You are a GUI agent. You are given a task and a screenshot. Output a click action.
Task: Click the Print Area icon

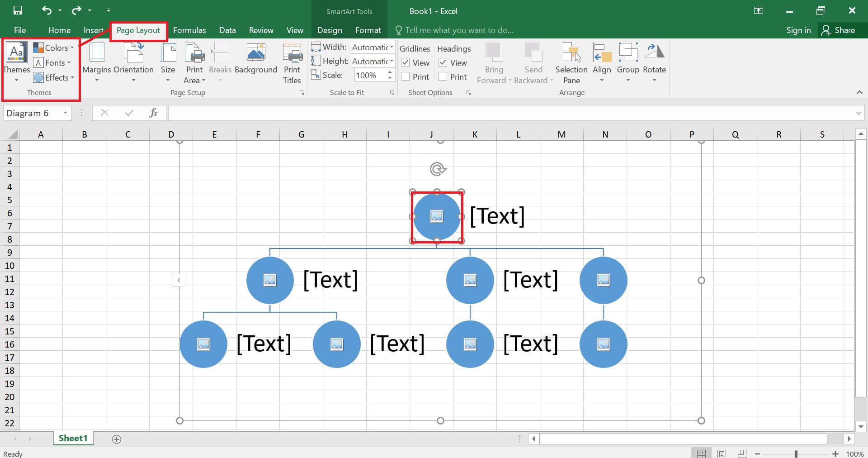(194, 52)
